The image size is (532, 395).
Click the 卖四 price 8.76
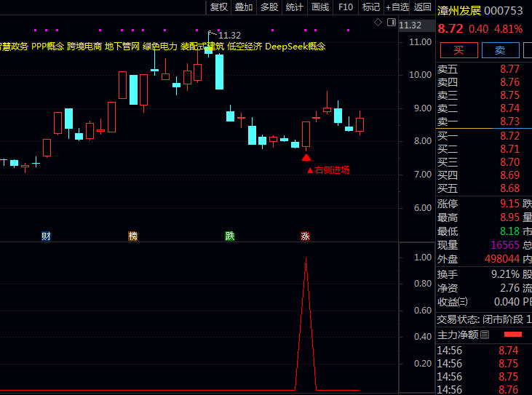509,82
